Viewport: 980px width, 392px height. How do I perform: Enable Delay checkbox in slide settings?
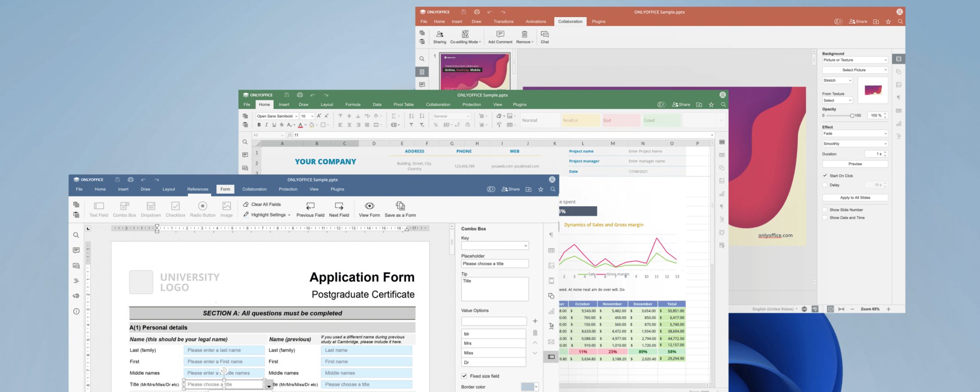point(825,185)
